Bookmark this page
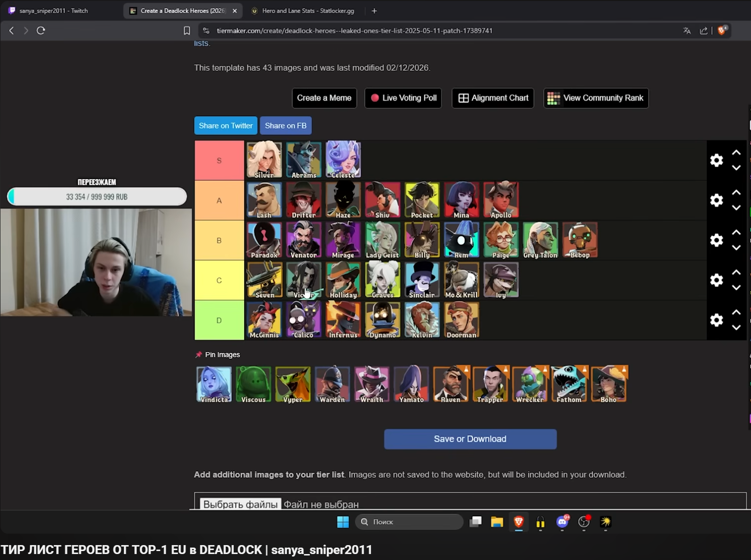Screen dimensions: 751x560 coord(187,31)
